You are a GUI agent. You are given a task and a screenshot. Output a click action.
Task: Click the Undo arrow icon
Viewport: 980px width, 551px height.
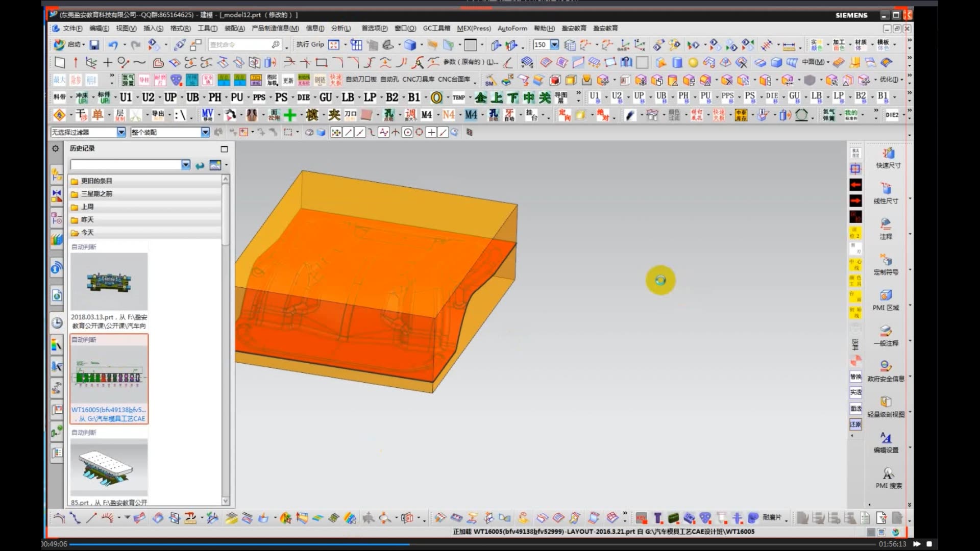[113, 45]
